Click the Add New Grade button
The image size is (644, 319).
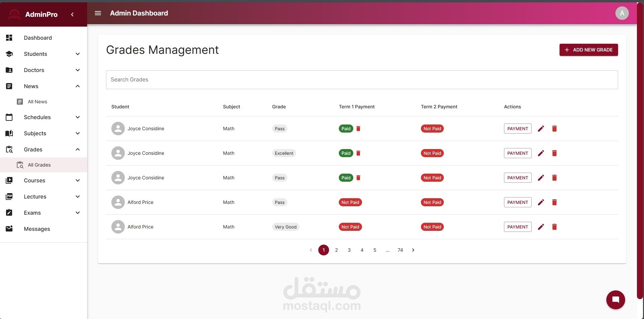[x=588, y=50]
